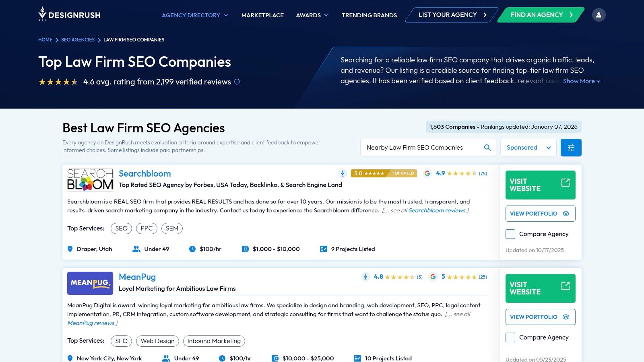The width and height of the screenshot is (644, 362).
Task: Open the filter options icon beside Sponsored
Action: (x=571, y=147)
